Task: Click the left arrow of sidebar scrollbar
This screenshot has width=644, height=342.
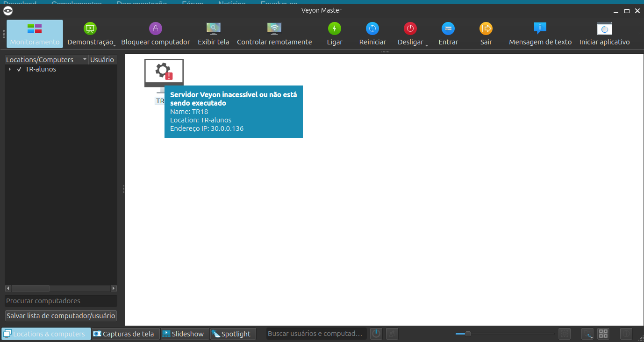Action: [x=8, y=289]
